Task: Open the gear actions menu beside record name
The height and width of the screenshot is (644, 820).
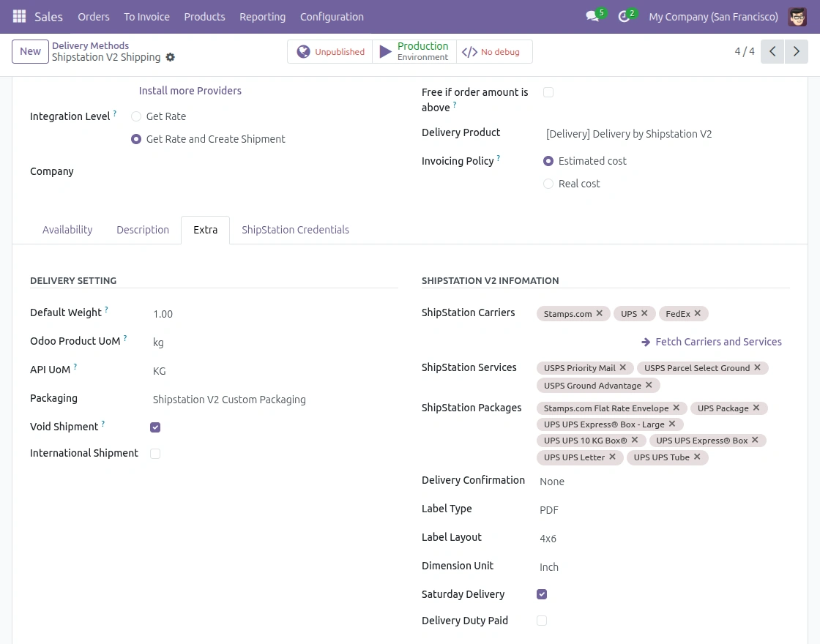Action: coord(171,57)
